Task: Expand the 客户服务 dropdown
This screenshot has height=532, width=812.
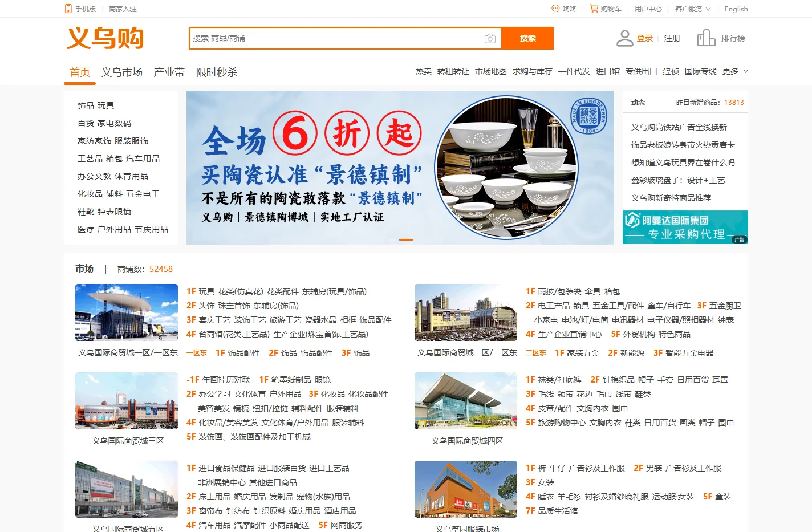Action: (693, 9)
